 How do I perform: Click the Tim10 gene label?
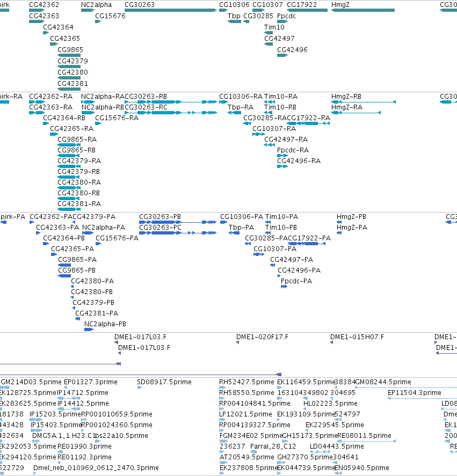274,27
